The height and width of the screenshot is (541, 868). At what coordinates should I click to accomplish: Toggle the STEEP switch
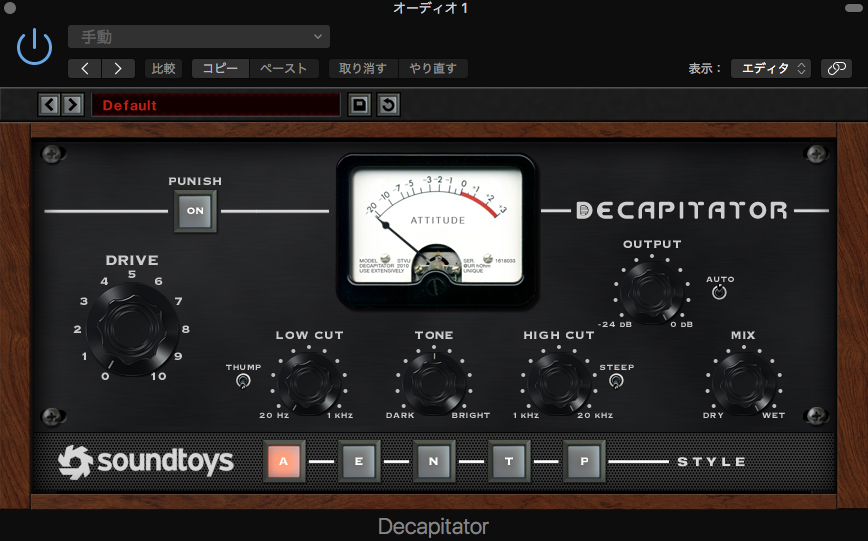tap(616, 381)
